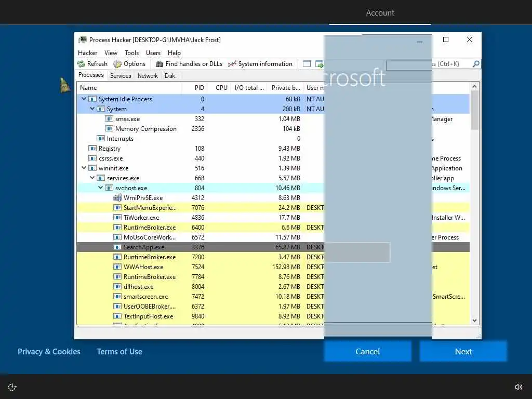Collapse the svchost.exe tree node

(100, 187)
